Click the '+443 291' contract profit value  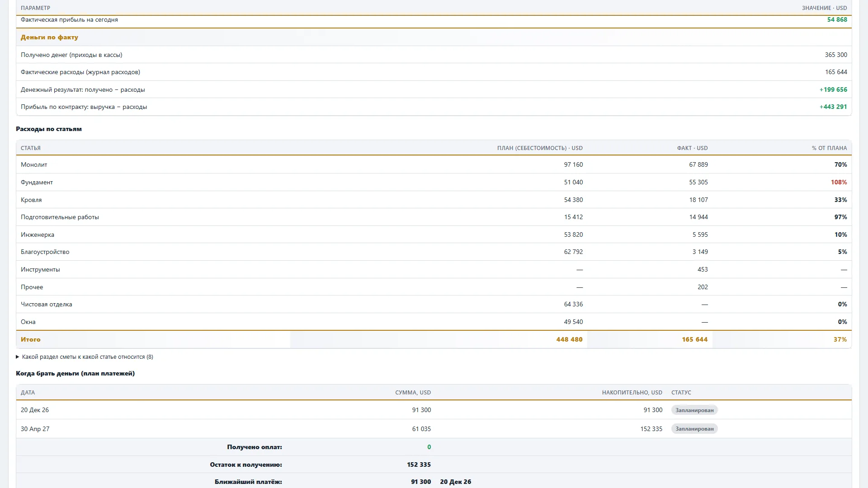point(833,107)
